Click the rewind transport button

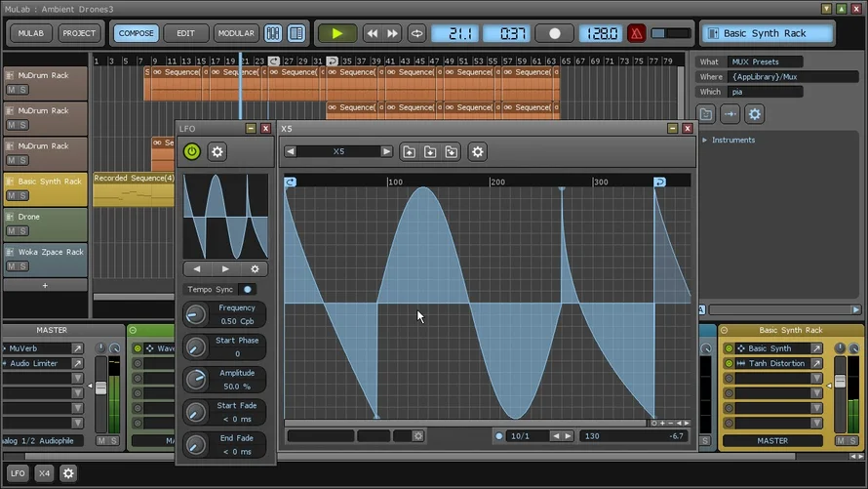(x=372, y=33)
